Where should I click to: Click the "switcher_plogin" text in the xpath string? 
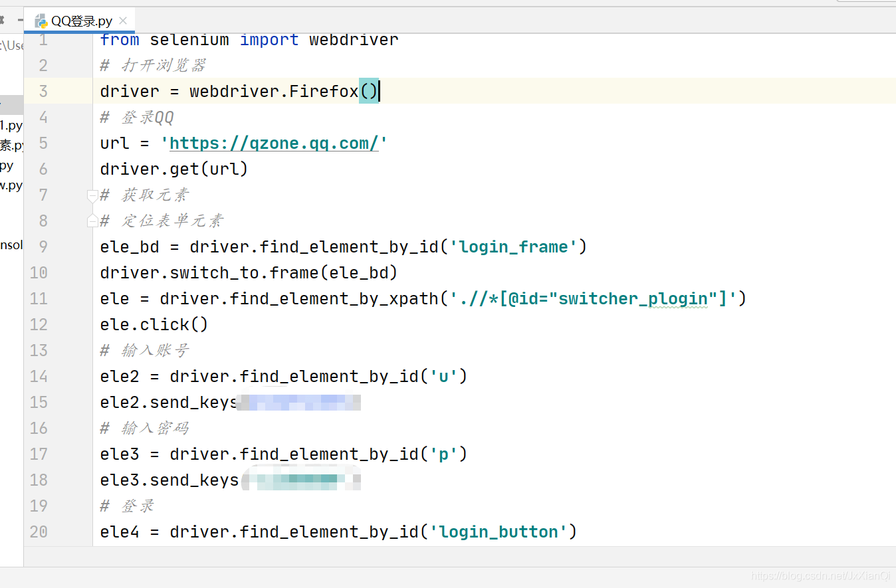pos(633,299)
